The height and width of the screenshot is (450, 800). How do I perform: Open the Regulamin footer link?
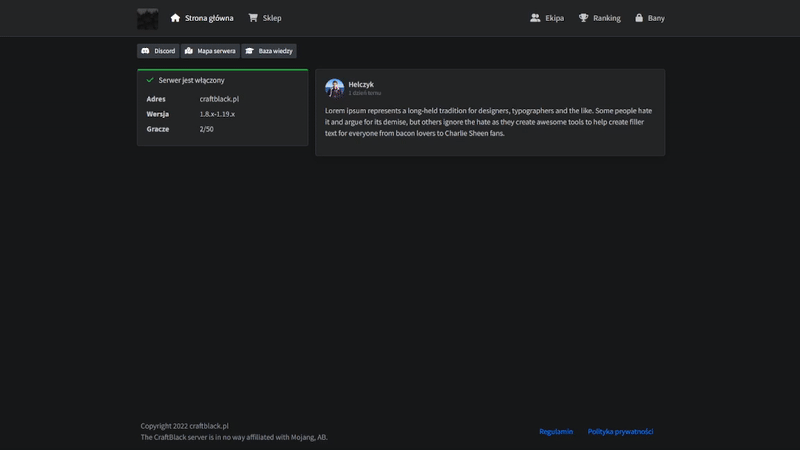click(x=556, y=432)
